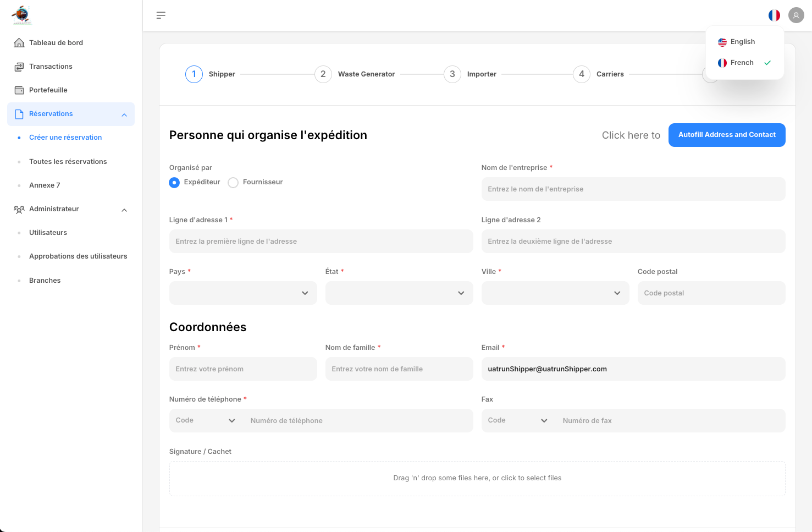812x532 pixels.
Task: Click the Tableau de bord home icon
Action: (19, 43)
